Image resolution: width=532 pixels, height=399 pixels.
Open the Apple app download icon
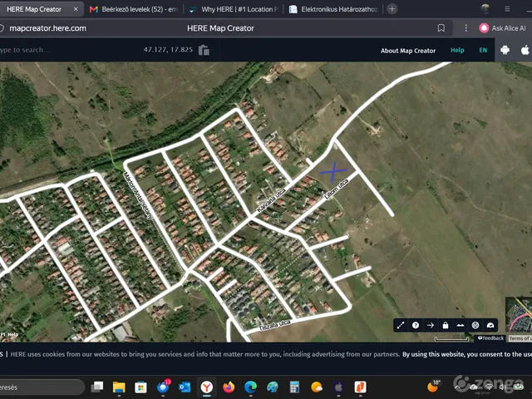point(525,50)
